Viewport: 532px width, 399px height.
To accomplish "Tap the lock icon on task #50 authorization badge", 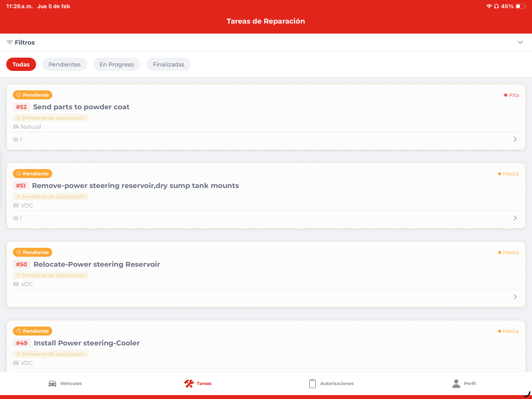I will [18, 275].
